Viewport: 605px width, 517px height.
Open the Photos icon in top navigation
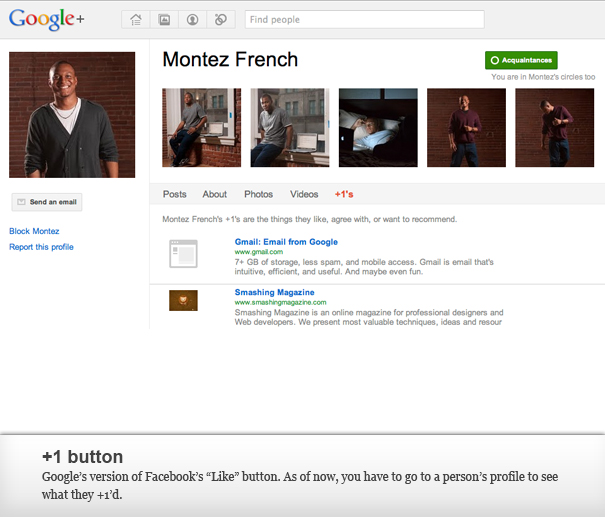coord(164,19)
